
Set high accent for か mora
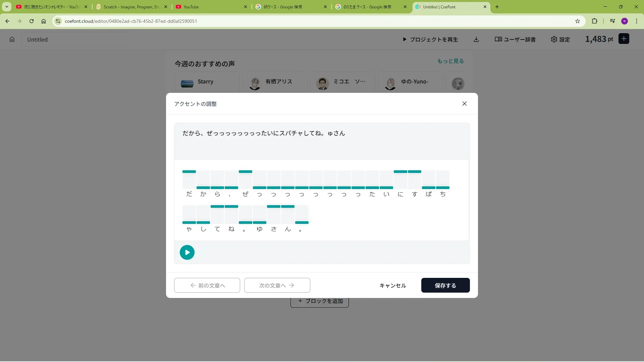tap(203, 172)
